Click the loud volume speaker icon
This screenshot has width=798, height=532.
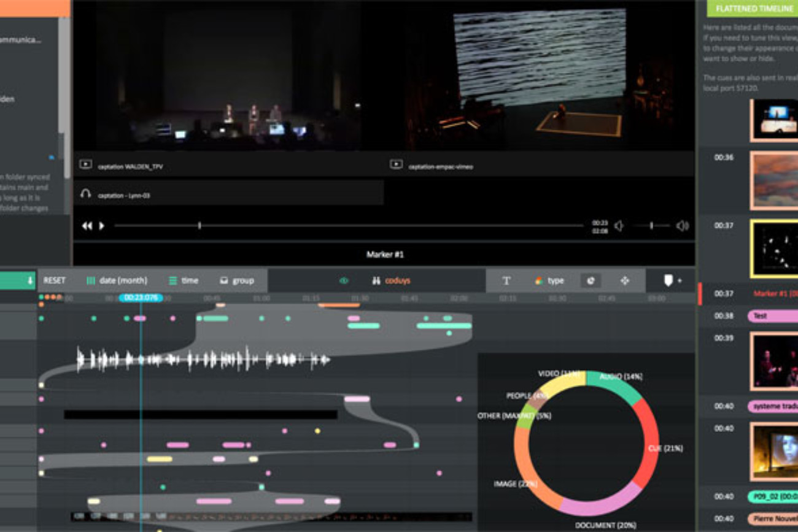point(682,226)
